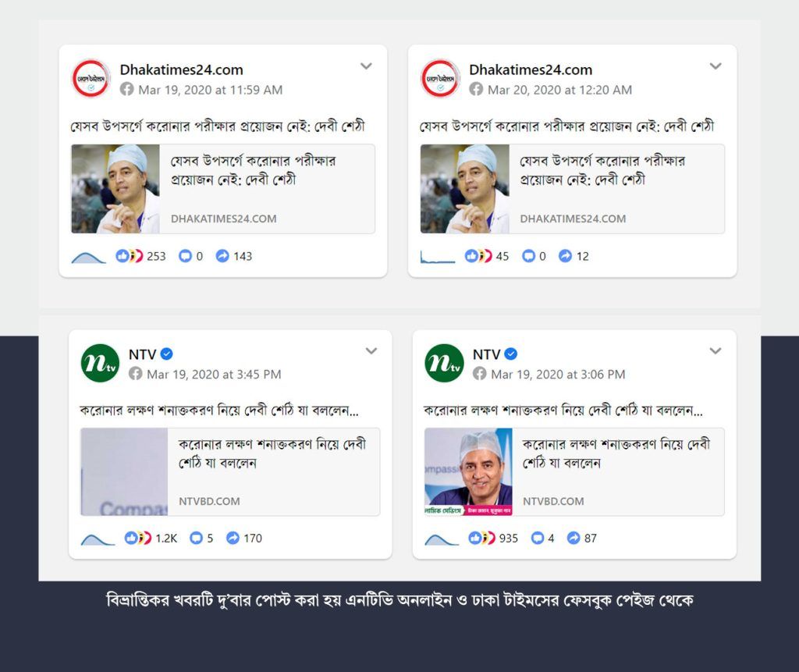The image size is (799, 672).
Task: Click the share icon showing 87 shares
Action: tap(574, 538)
